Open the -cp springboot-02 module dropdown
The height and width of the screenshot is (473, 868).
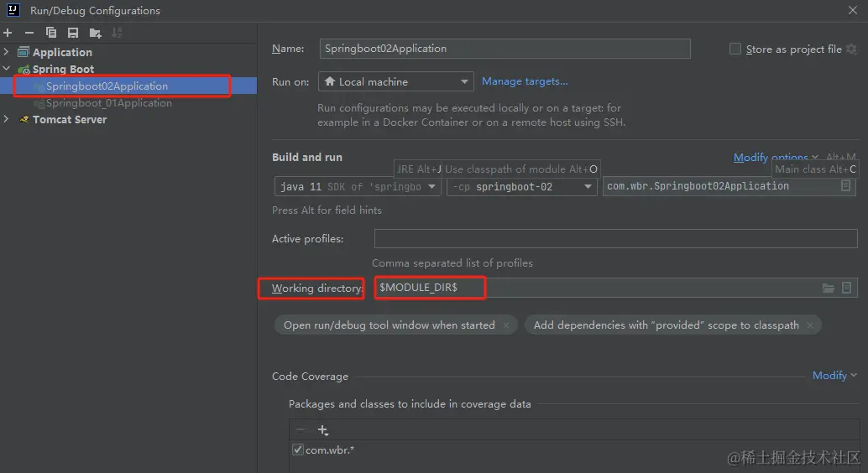coord(522,186)
